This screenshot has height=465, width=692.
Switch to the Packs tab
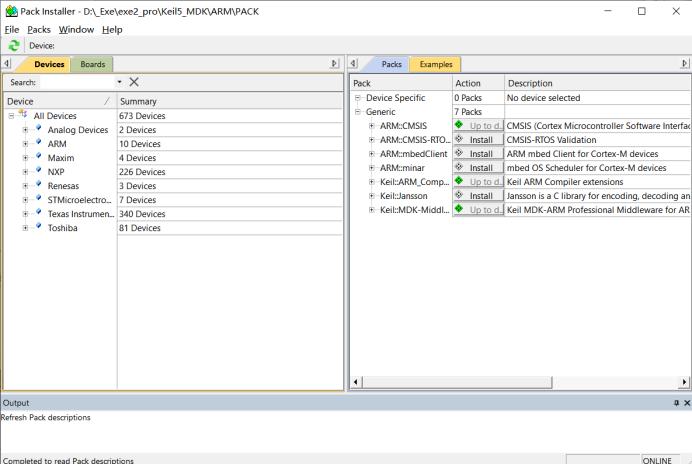click(x=391, y=64)
